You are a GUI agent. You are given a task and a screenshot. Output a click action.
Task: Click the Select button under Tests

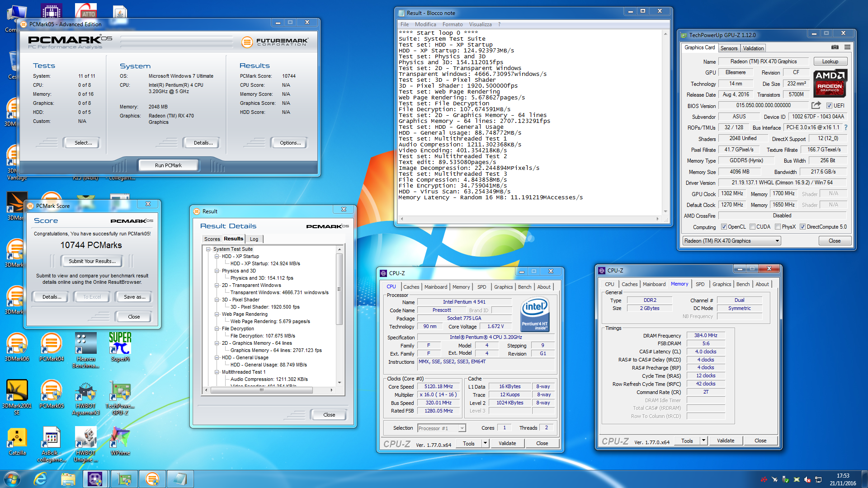[x=83, y=143]
